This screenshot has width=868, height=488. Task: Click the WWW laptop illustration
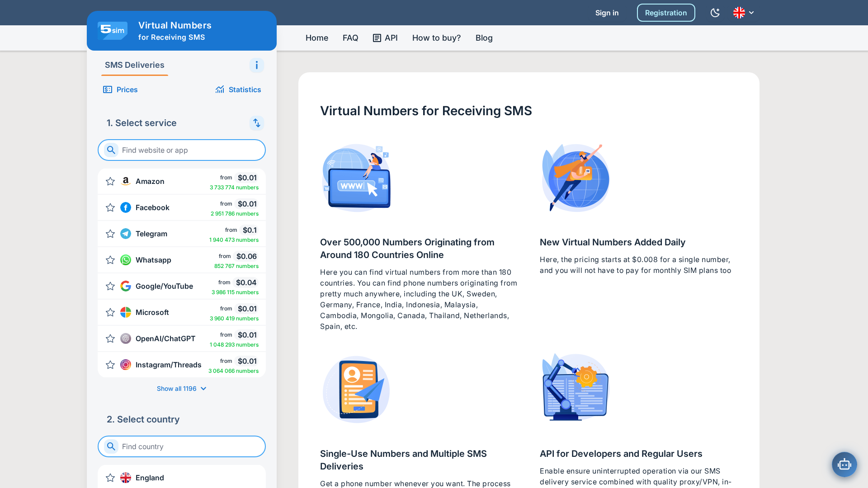click(356, 178)
